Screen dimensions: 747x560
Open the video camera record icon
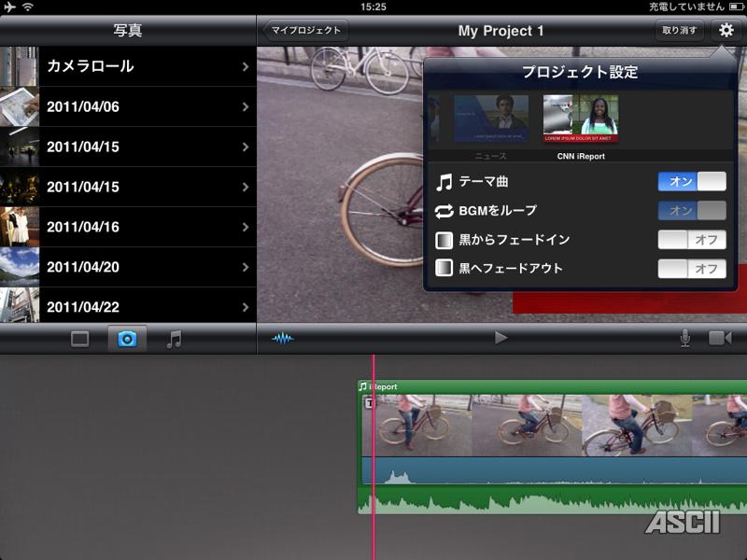[720, 338]
